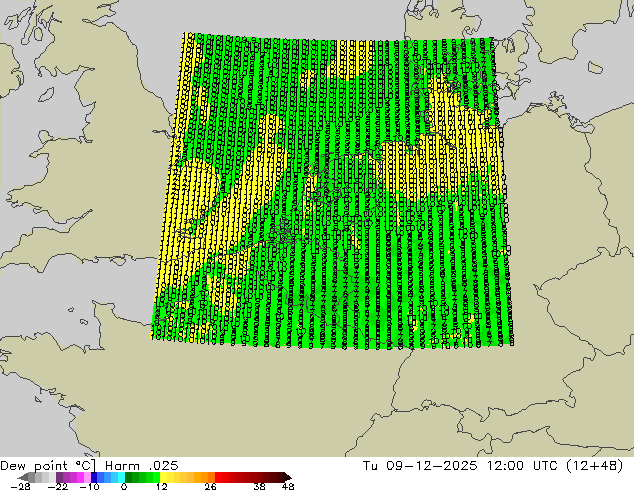Click the dark purple legend swatch
The width and height of the screenshot is (634, 490).
pyautogui.click(x=59, y=477)
